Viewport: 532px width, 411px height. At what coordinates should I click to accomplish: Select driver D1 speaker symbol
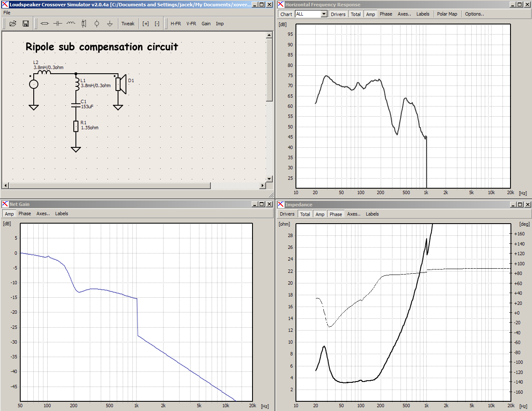click(x=121, y=84)
